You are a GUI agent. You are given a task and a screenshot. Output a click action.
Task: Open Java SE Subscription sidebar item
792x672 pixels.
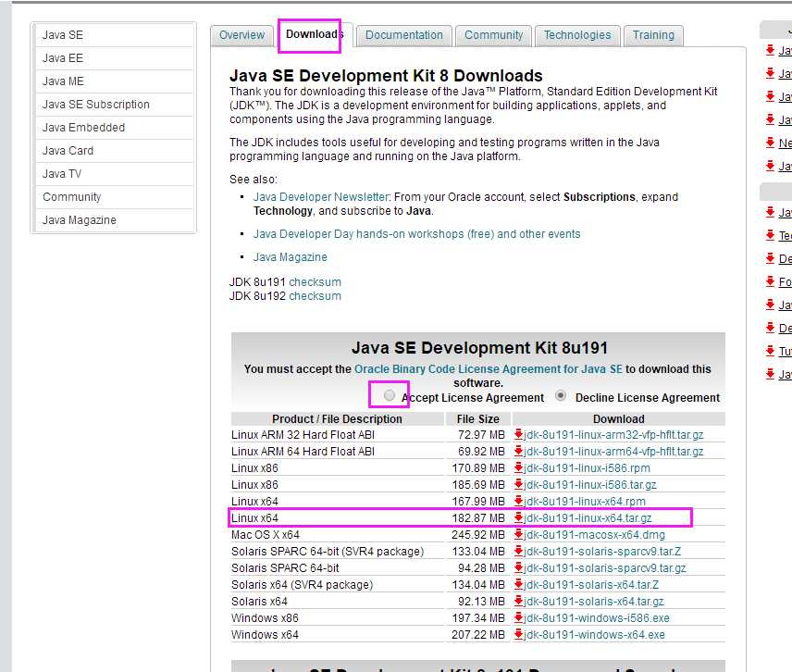[x=115, y=105]
